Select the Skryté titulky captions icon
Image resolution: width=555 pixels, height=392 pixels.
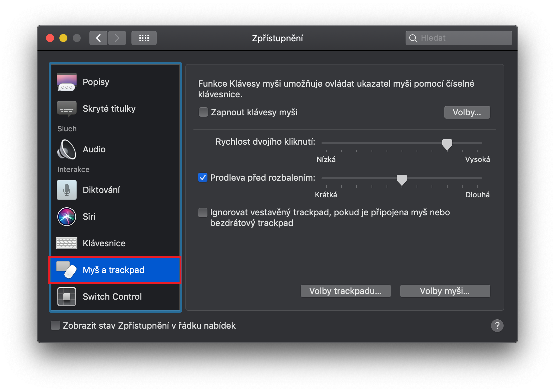pos(67,109)
